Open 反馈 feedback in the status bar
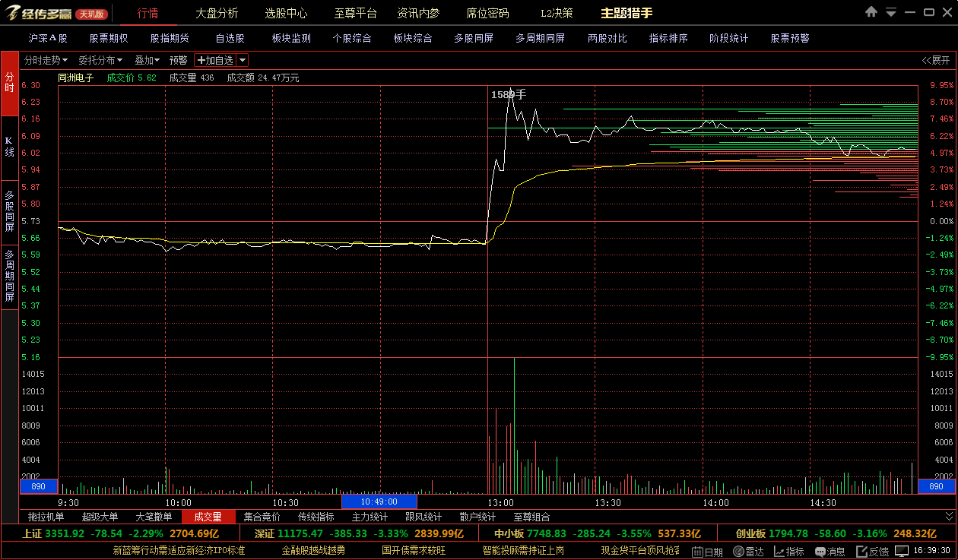 pos(872,552)
